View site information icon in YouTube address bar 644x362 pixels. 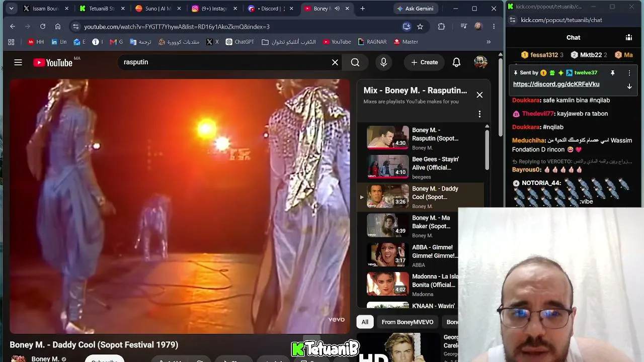tap(75, 27)
